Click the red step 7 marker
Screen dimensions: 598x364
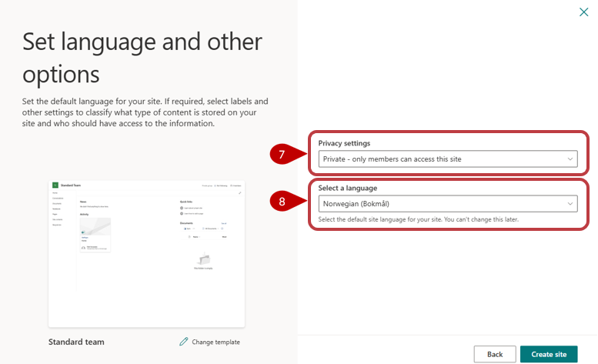282,155
